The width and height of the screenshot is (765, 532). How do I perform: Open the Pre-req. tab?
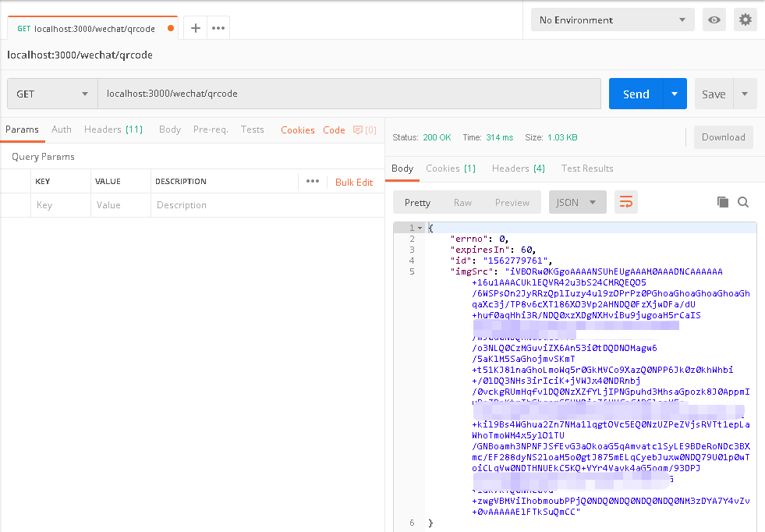pyautogui.click(x=211, y=129)
